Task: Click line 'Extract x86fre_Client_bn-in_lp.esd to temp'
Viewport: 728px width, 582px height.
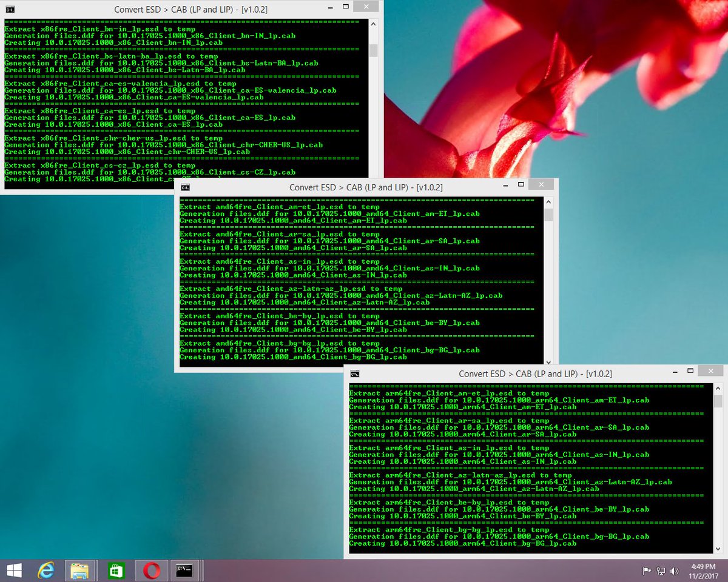Action: [x=101, y=29]
